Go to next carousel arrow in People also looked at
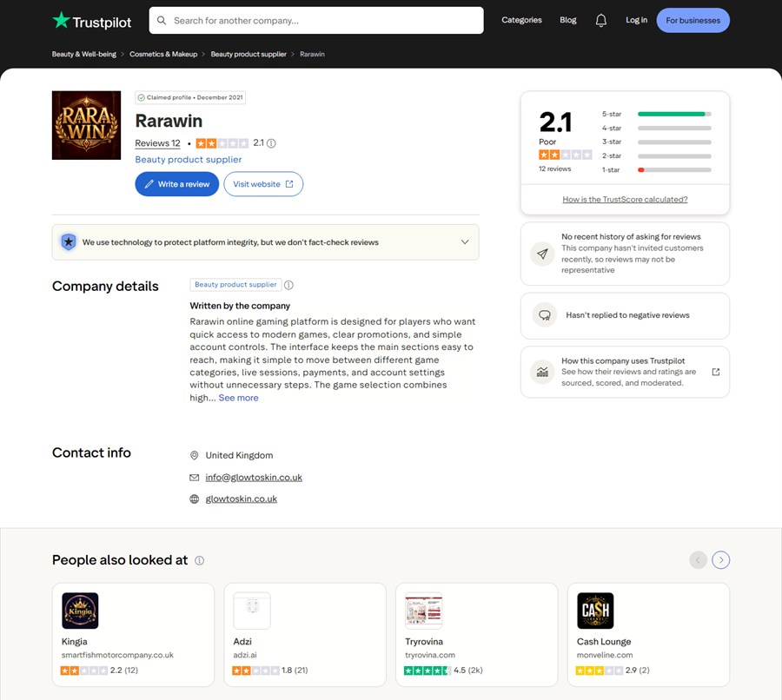The image size is (782, 700). tap(720, 560)
